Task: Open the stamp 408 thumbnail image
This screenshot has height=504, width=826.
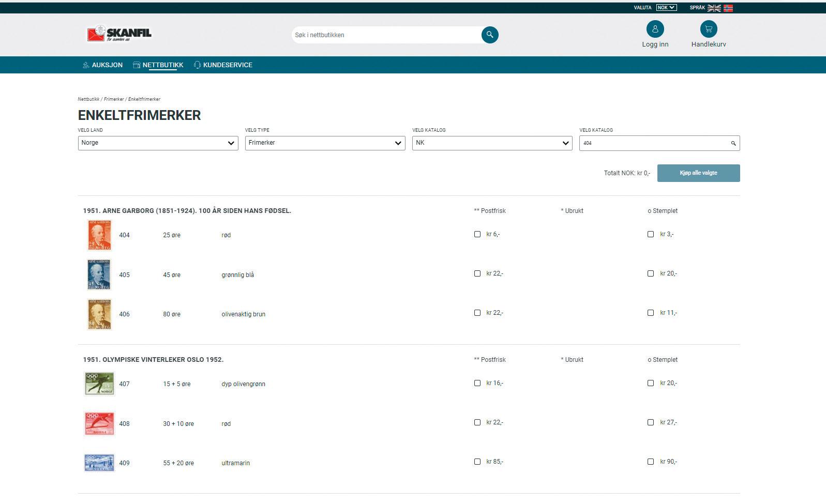Action: (x=99, y=424)
